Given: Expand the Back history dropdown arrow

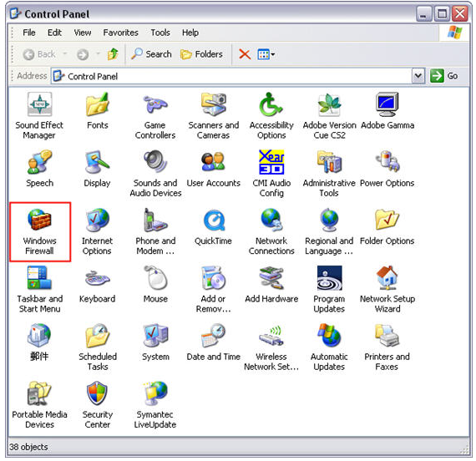Looking at the screenshot, I should [x=64, y=54].
